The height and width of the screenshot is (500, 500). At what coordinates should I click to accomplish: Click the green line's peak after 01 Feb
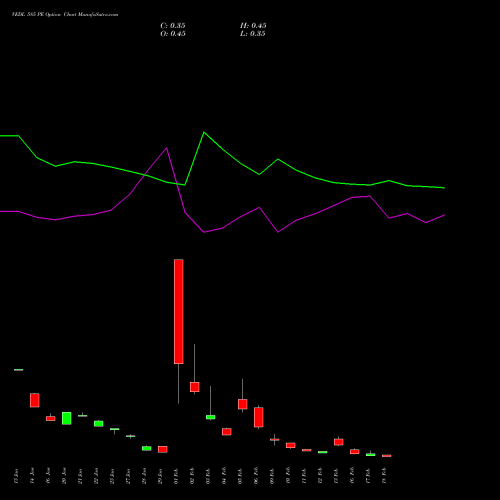click(204, 132)
